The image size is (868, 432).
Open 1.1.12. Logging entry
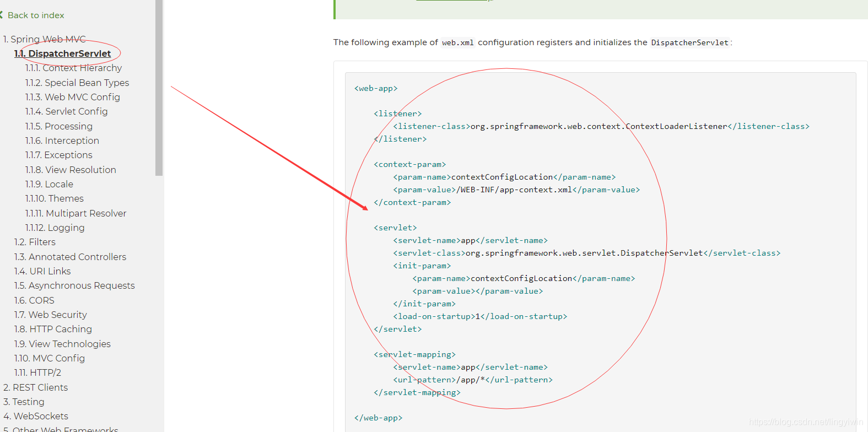tap(55, 228)
